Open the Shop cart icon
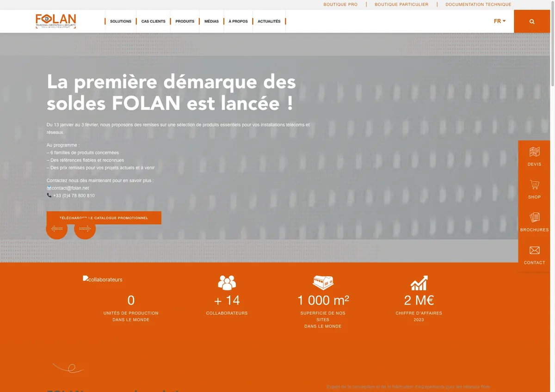The image size is (555, 392). [534, 184]
